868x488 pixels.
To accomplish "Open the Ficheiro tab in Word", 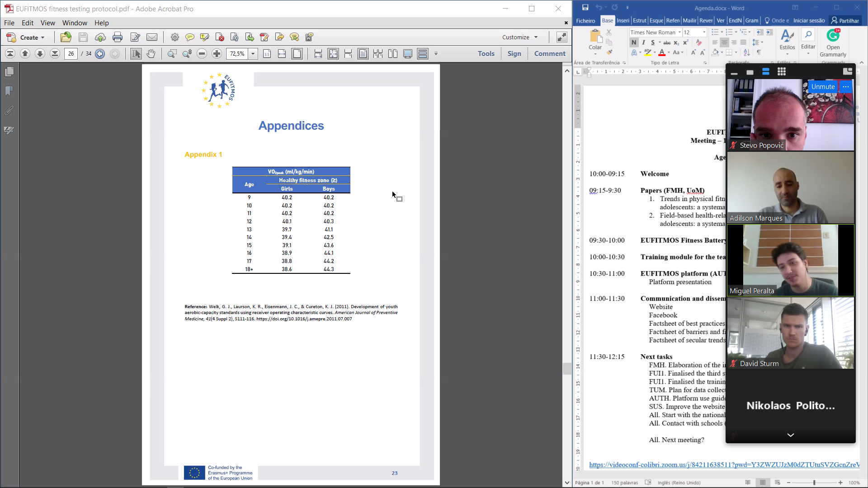I will (x=586, y=20).
